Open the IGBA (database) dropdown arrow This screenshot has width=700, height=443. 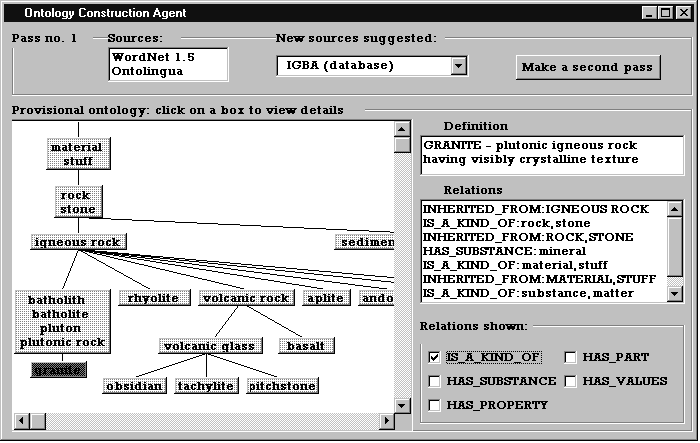point(459,66)
